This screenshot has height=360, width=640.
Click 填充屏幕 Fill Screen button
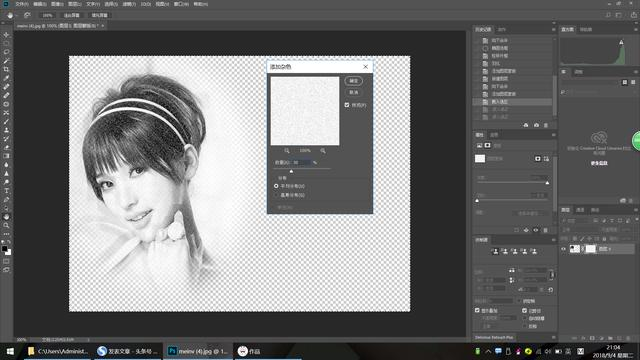(x=99, y=15)
